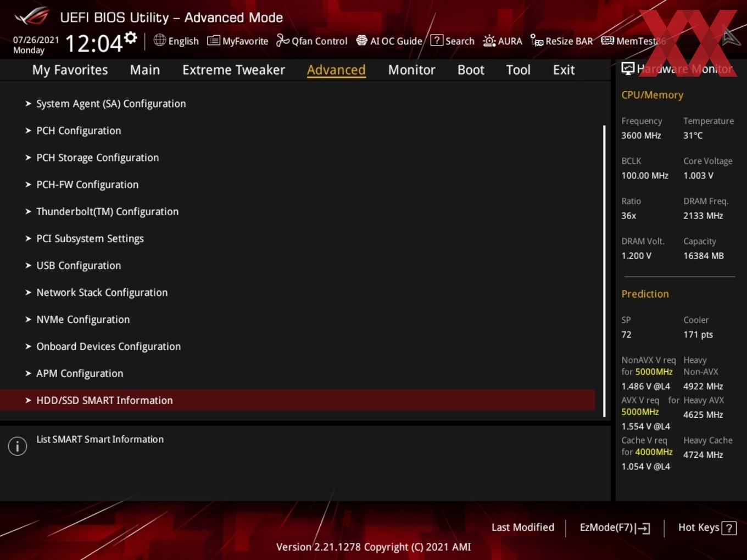The width and height of the screenshot is (747, 560).
Task: Toggle the ReSize BAR icon
Action: (537, 40)
